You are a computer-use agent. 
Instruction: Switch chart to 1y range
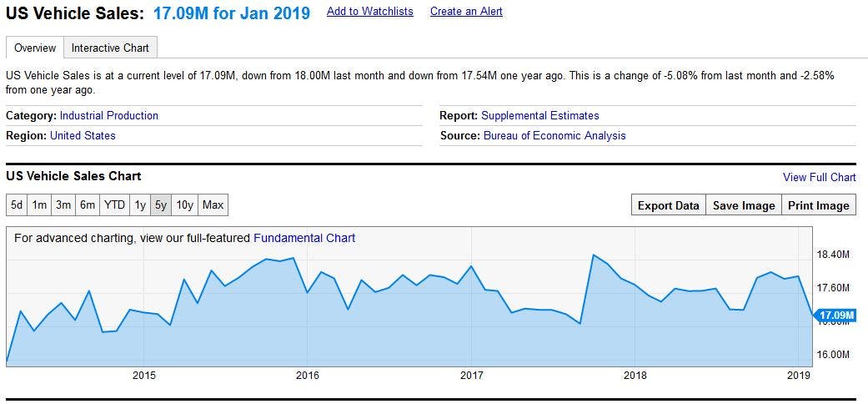click(140, 205)
